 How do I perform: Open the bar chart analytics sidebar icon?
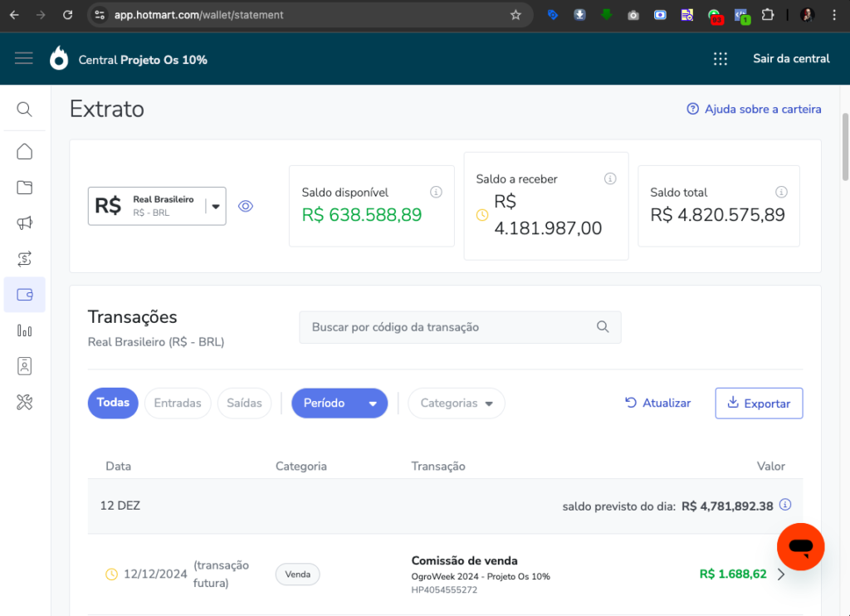(25, 330)
